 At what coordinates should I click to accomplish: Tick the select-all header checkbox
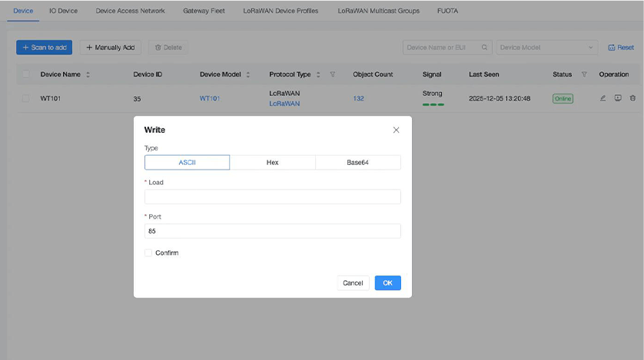26,74
